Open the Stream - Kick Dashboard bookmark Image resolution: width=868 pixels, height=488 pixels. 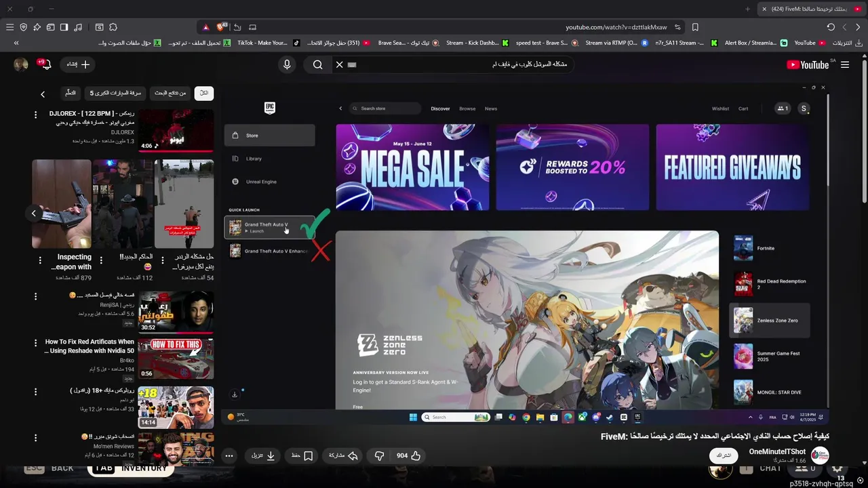[477, 43]
